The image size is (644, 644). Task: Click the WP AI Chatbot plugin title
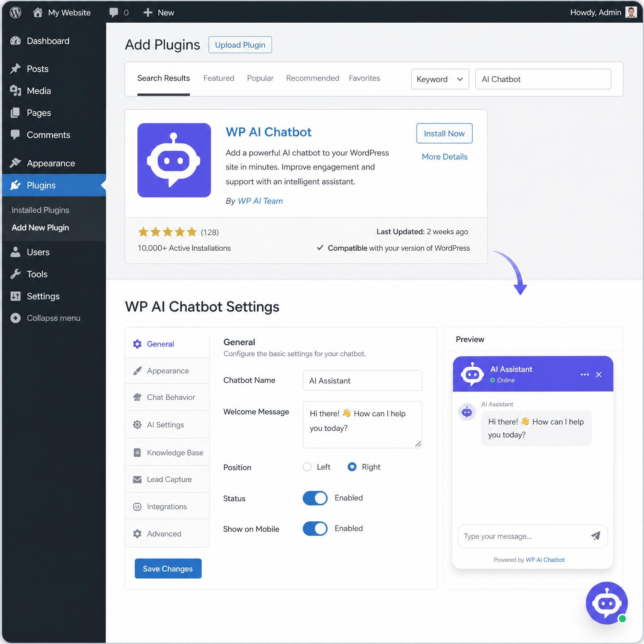tap(268, 132)
